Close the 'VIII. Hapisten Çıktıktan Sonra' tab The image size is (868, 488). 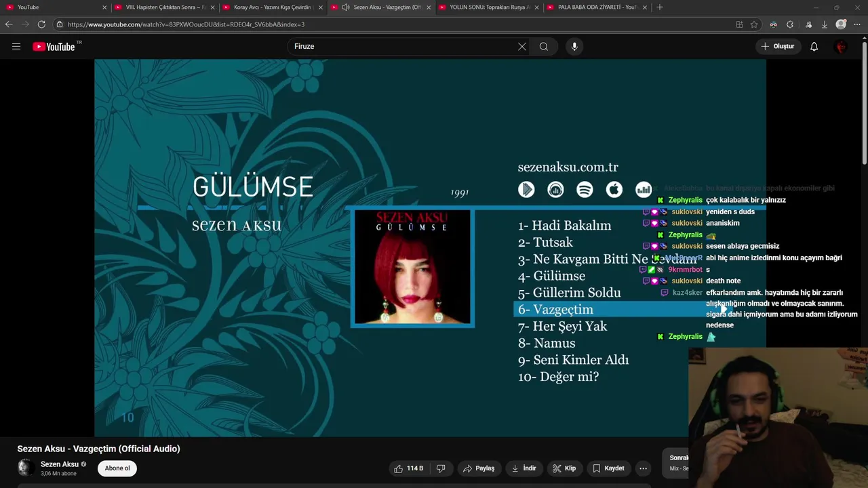[x=212, y=7]
